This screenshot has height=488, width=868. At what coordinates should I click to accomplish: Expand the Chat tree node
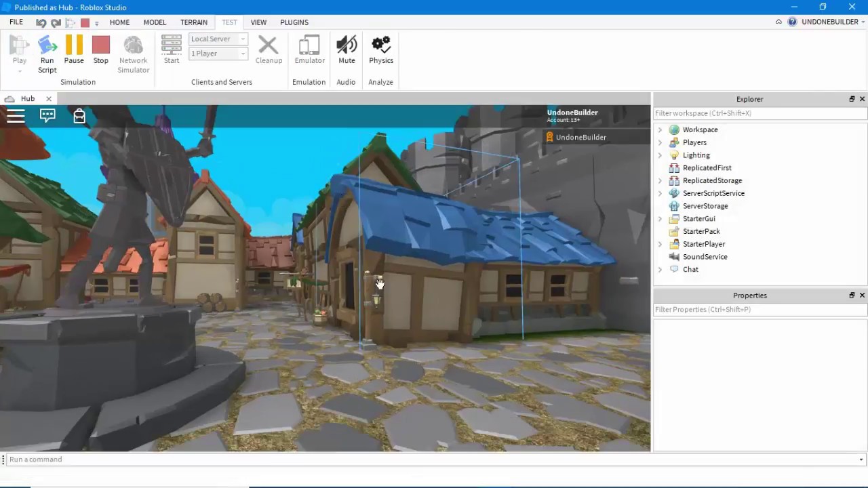[x=660, y=270]
